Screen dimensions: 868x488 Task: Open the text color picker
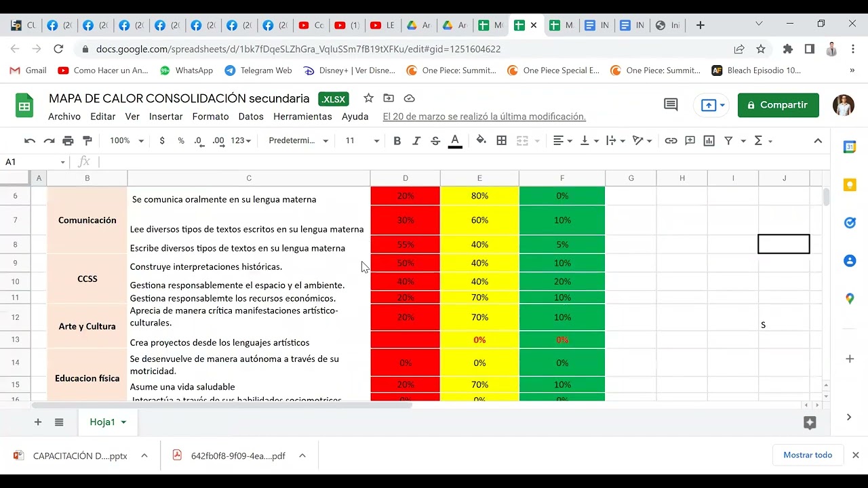coord(454,140)
